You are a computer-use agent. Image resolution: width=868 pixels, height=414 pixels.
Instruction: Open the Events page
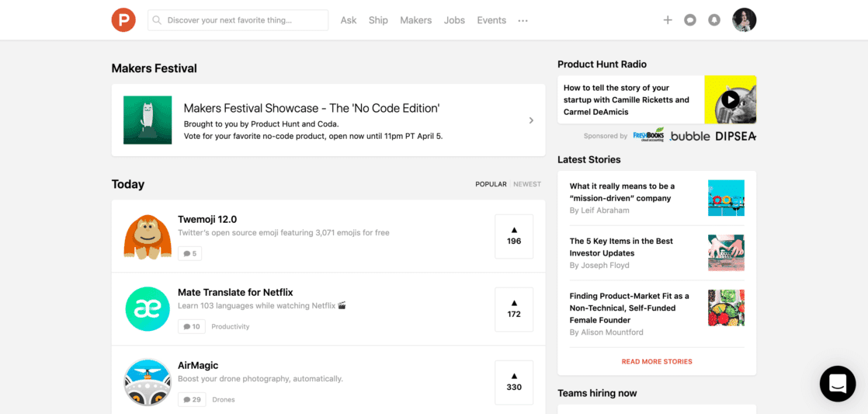491,20
